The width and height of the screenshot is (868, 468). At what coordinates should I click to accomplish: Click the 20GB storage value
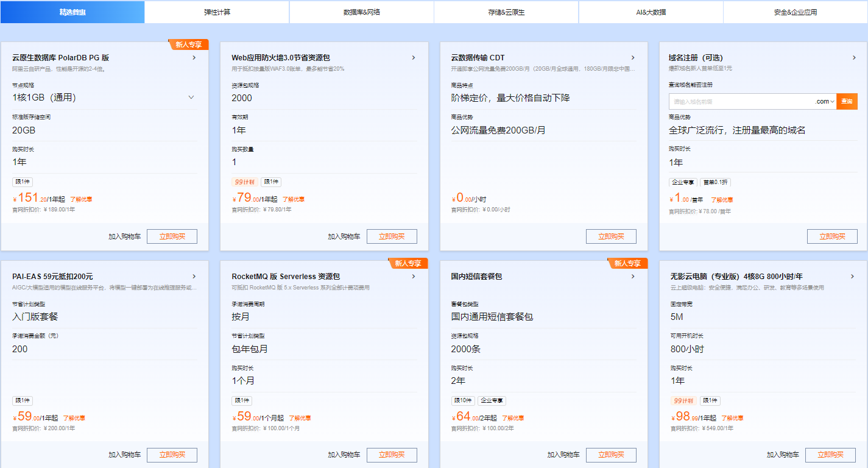(24, 130)
